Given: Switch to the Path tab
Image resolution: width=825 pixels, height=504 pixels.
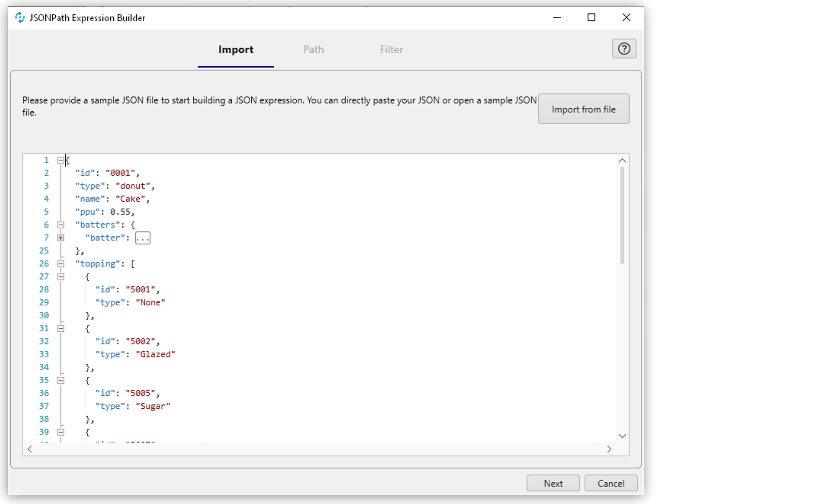Looking at the screenshot, I should [313, 50].
